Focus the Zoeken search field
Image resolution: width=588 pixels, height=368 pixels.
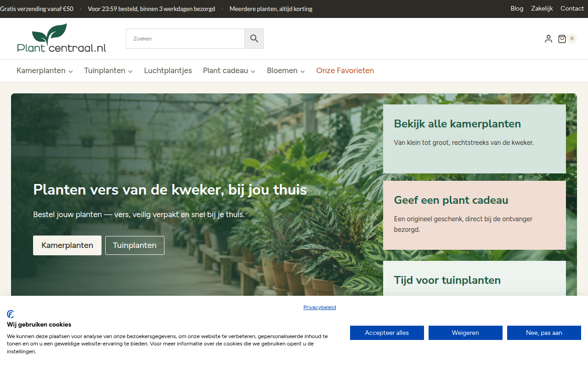pyautogui.click(x=185, y=39)
